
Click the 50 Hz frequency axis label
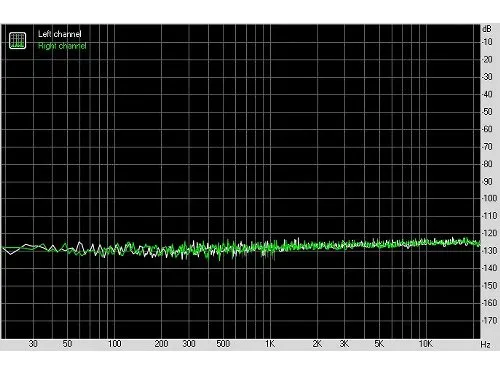pyautogui.click(x=67, y=344)
